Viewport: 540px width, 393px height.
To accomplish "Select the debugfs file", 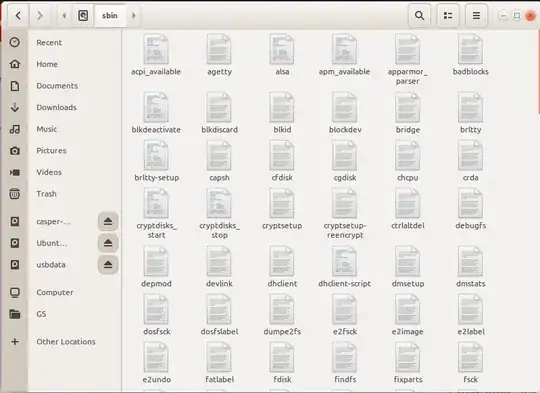I will coord(470,209).
